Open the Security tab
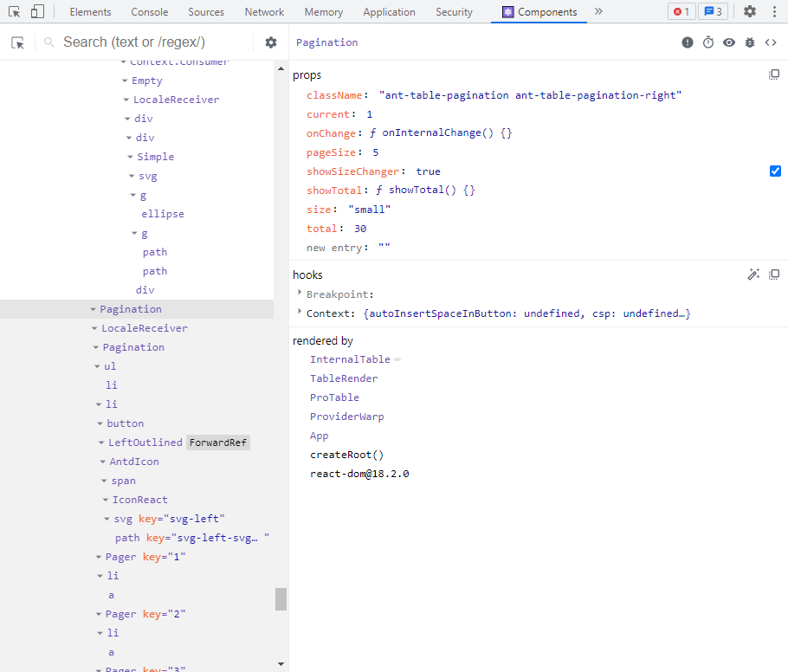The image size is (788, 672). click(x=454, y=12)
